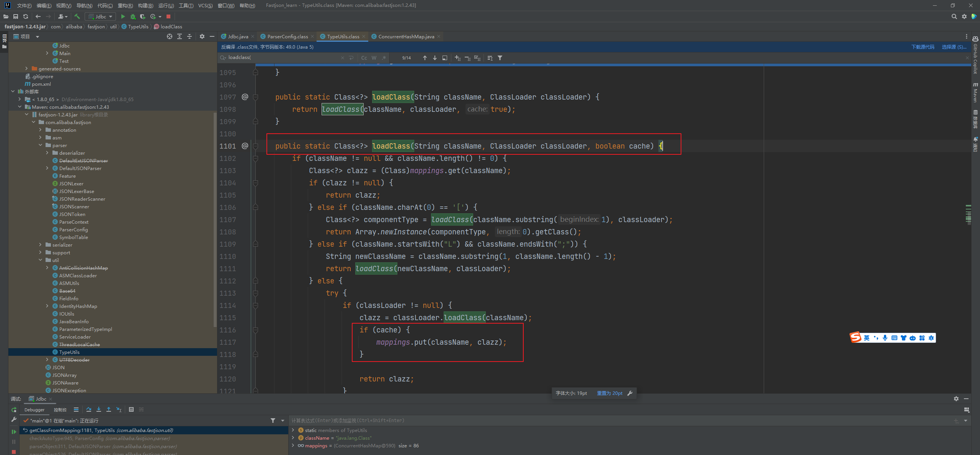Hide the project panel with minus icon
980x455 pixels.
tap(212, 36)
